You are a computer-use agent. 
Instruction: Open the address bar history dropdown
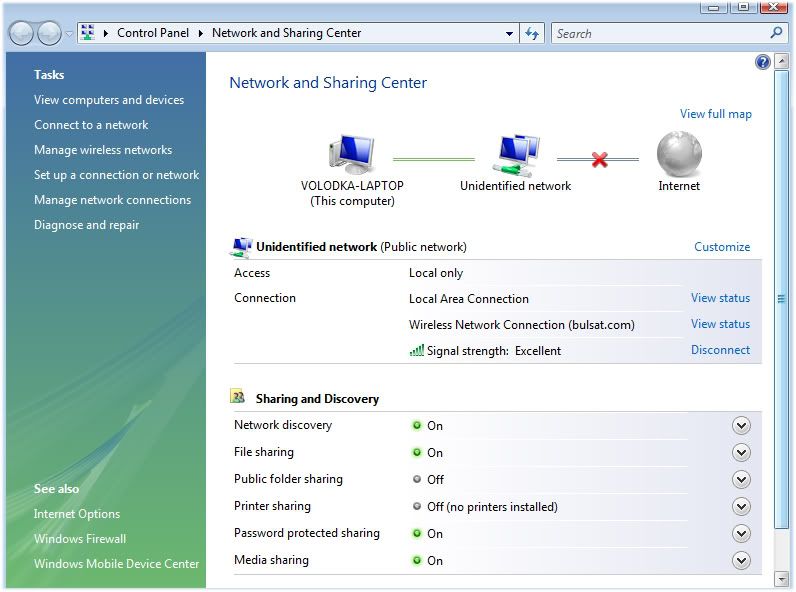510,33
